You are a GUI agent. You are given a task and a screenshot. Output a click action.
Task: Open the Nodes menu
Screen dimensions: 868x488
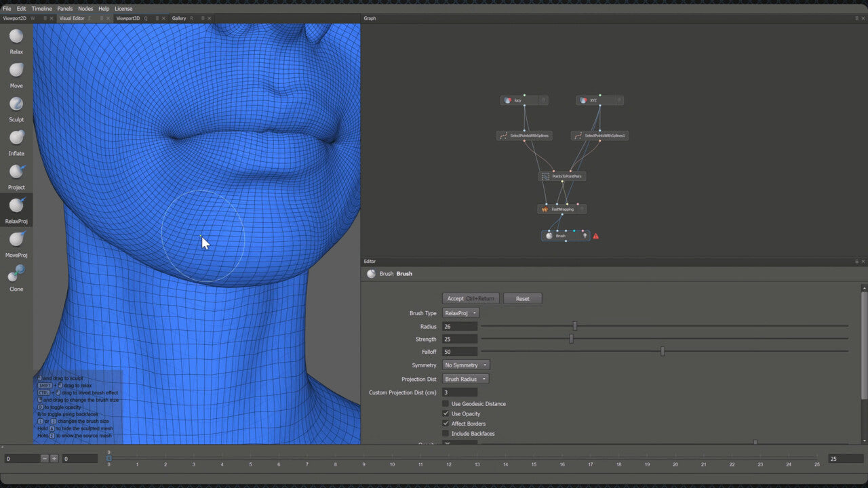(85, 8)
